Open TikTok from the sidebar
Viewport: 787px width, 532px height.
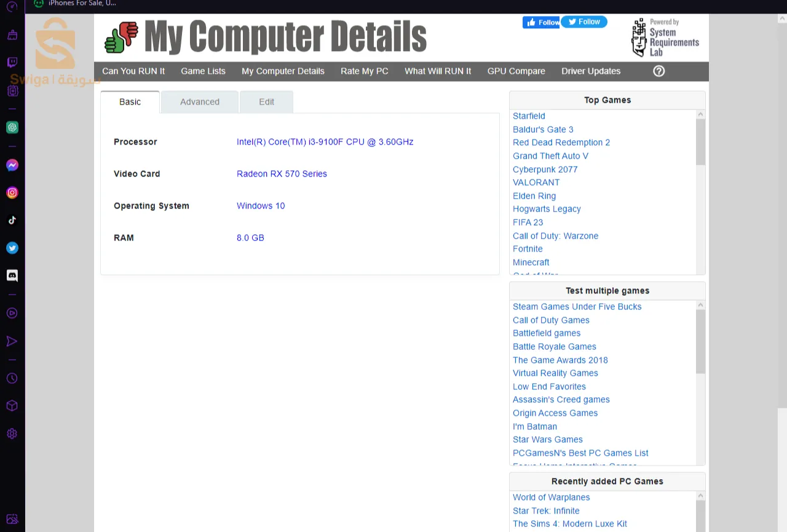coord(12,220)
